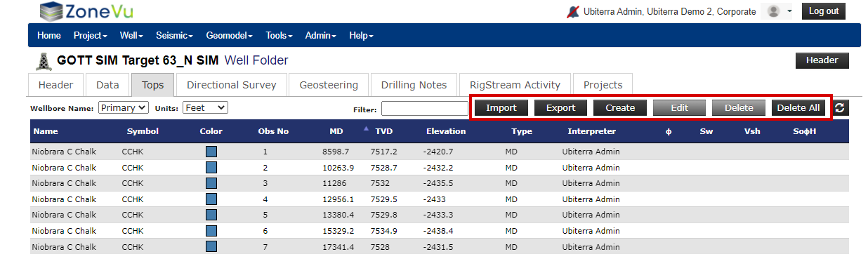Viewport: 868px width, 273px height.
Task: Sort by the TVD column header
Action: pos(383,131)
